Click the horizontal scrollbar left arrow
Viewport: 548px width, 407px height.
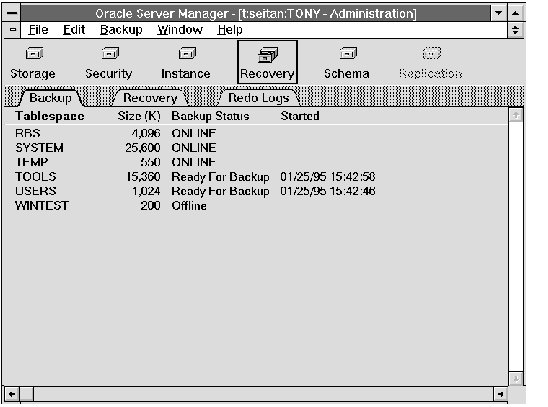[x=12, y=394]
